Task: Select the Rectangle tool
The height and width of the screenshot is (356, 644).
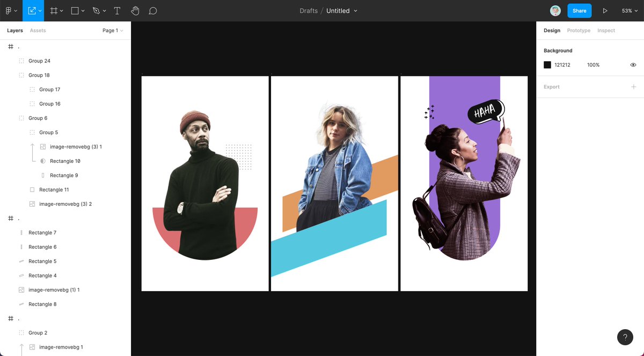Action: tap(75, 10)
